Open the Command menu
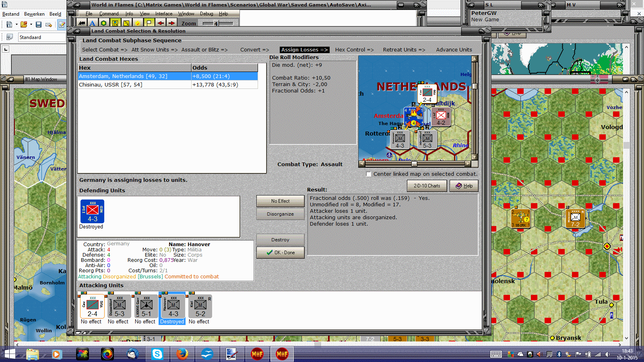Viewport: 644px width, 362px height. (x=109, y=14)
